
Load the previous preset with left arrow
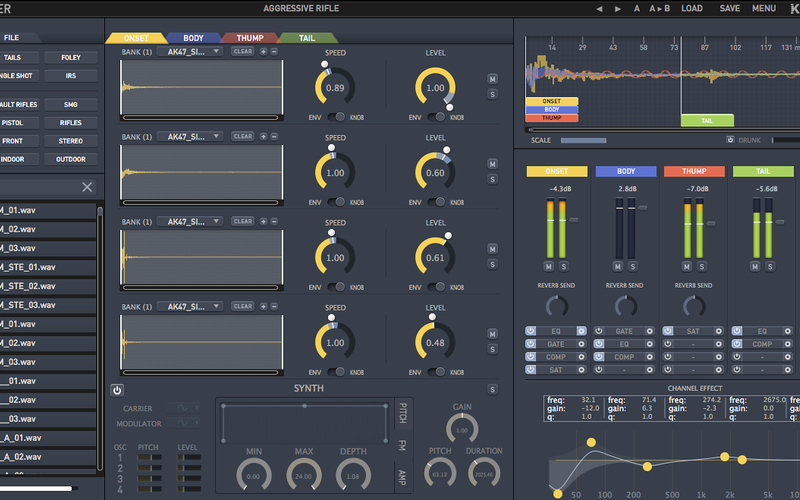click(599, 9)
